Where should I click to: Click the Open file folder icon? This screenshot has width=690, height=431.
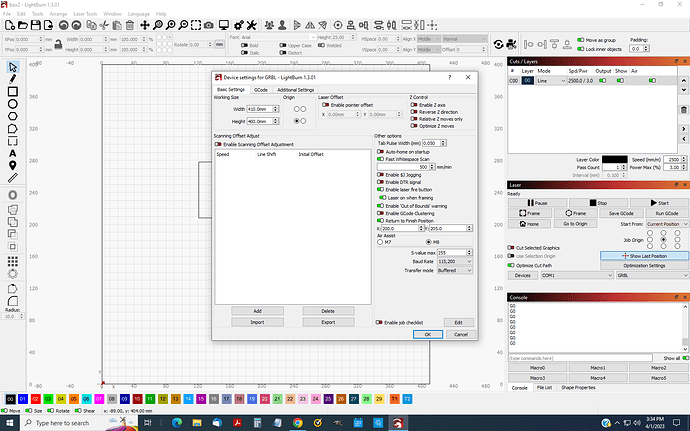coord(22,26)
